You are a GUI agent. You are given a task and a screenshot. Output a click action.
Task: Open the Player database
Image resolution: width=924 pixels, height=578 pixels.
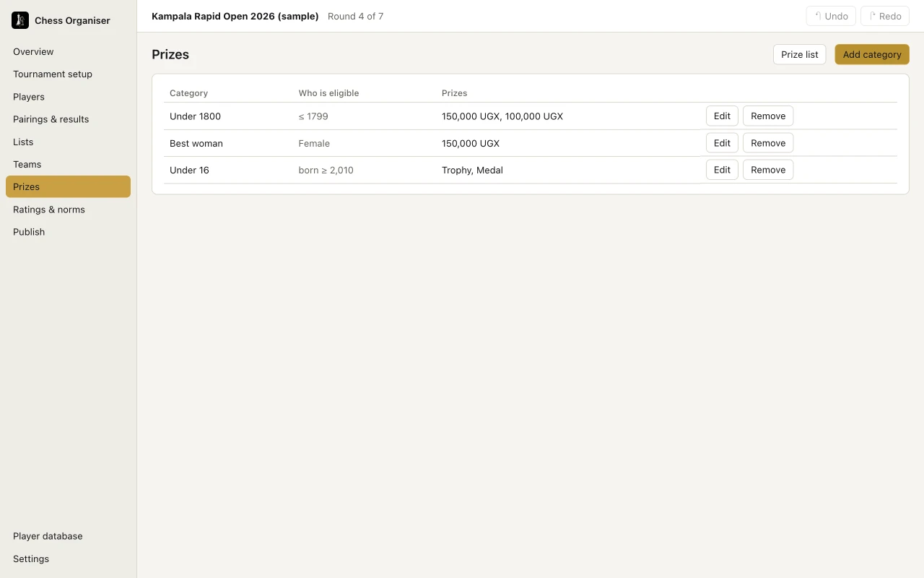click(68, 536)
